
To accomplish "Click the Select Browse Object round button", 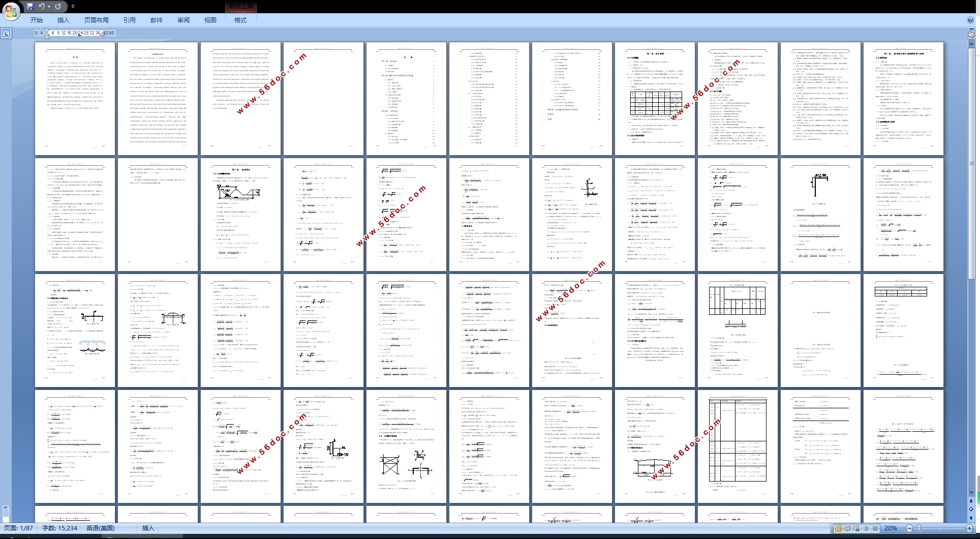I will click(971, 510).
